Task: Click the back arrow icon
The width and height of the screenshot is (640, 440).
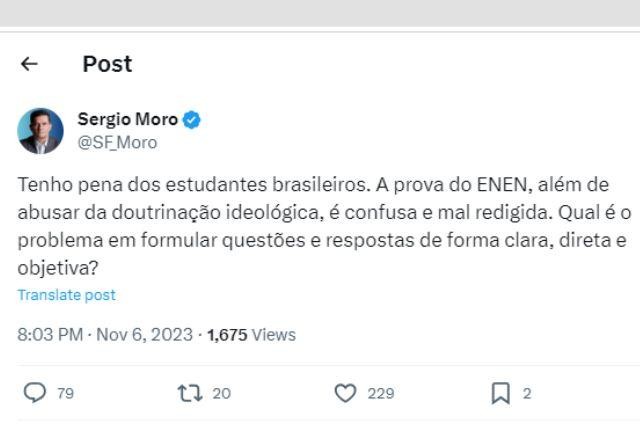Action: click(x=29, y=64)
